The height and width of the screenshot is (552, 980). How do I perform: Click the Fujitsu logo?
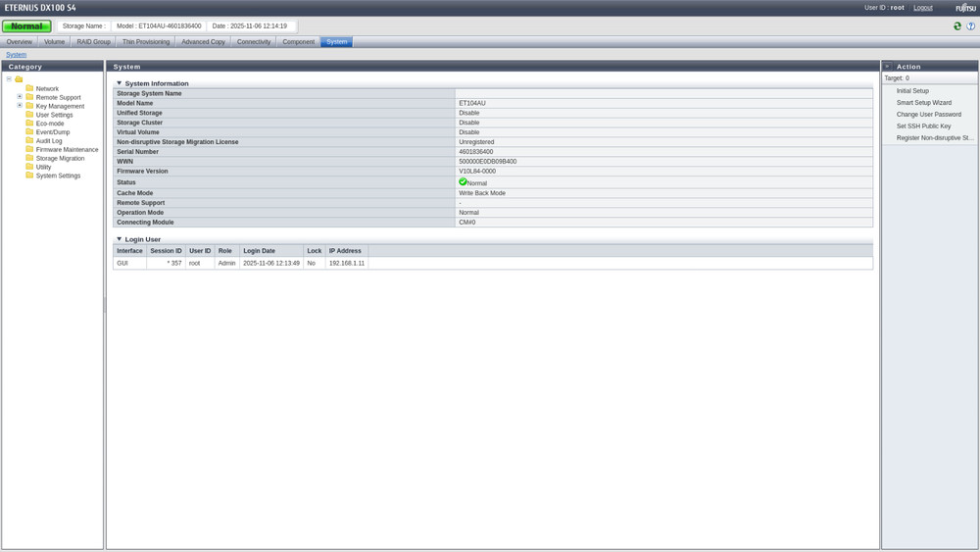(965, 8)
